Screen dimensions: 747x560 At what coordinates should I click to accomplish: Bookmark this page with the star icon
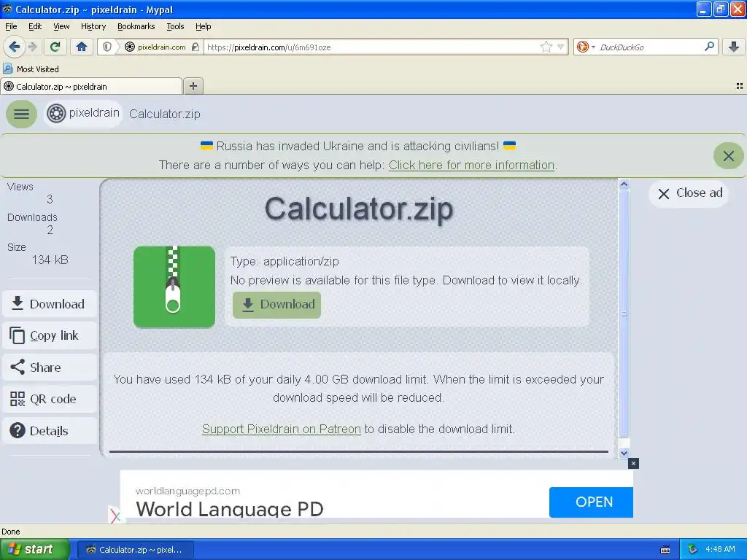pos(546,47)
